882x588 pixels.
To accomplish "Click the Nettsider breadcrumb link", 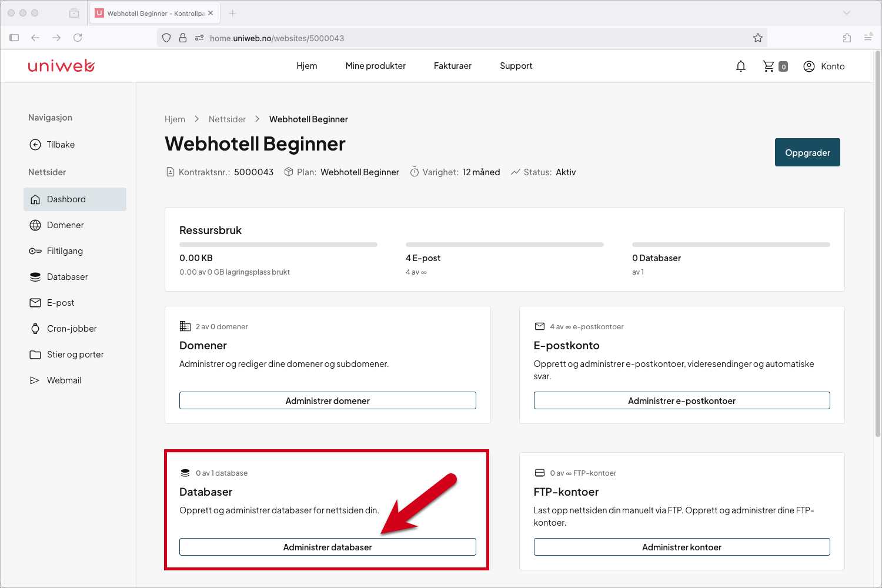I will (x=227, y=119).
